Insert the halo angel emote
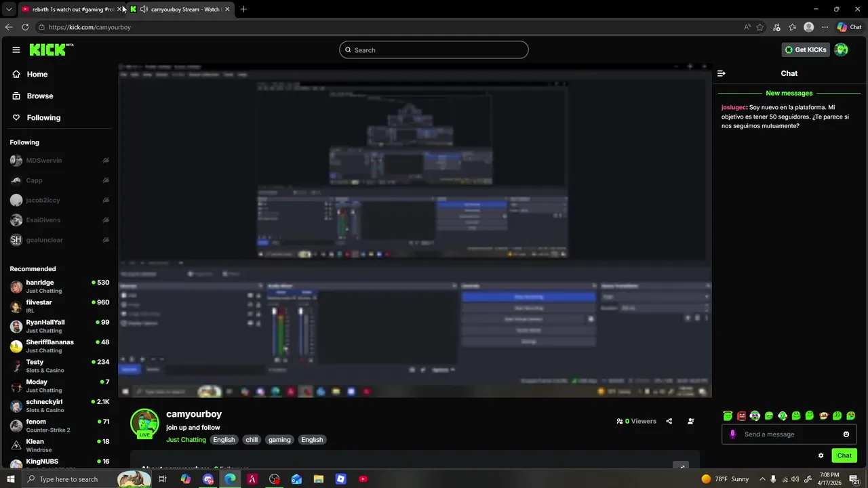Image resolution: width=868 pixels, height=488 pixels. pyautogui.click(x=728, y=415)
